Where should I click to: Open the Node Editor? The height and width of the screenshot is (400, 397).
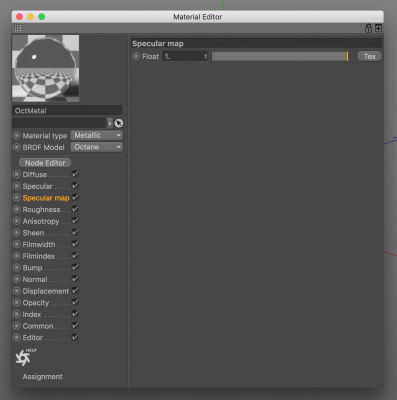click(x=45, y=163)
